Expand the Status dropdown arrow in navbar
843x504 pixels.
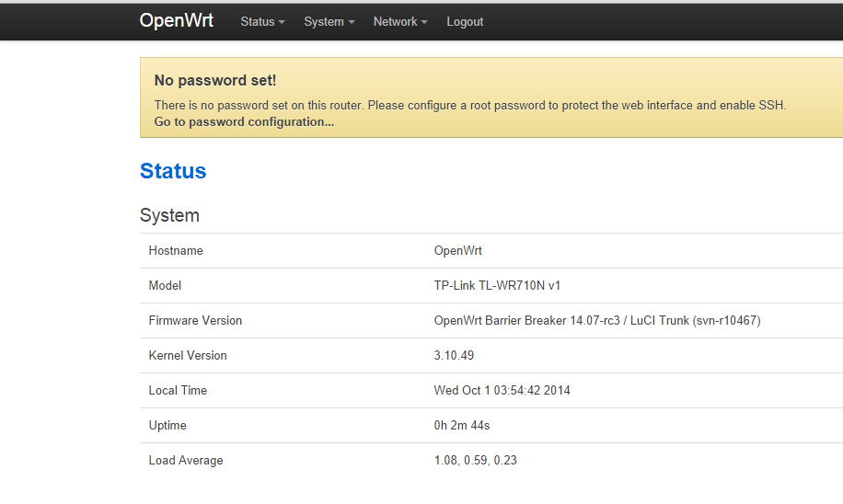282,22
